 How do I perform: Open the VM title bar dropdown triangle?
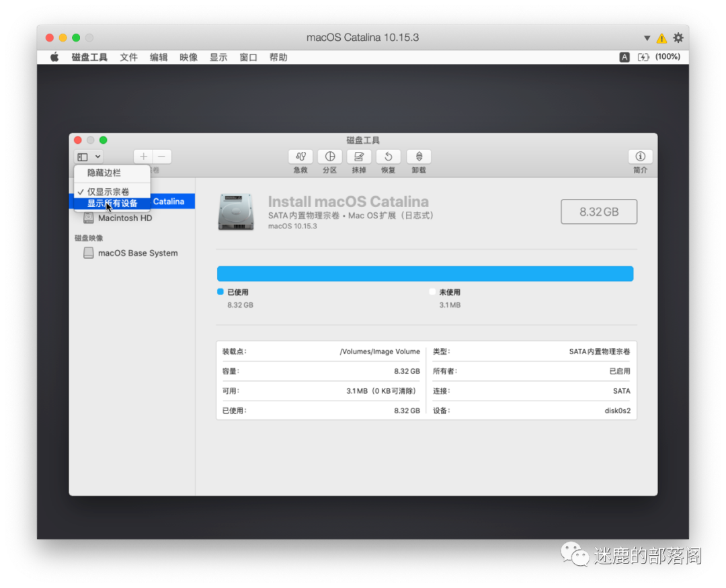[x=647, y=38]
